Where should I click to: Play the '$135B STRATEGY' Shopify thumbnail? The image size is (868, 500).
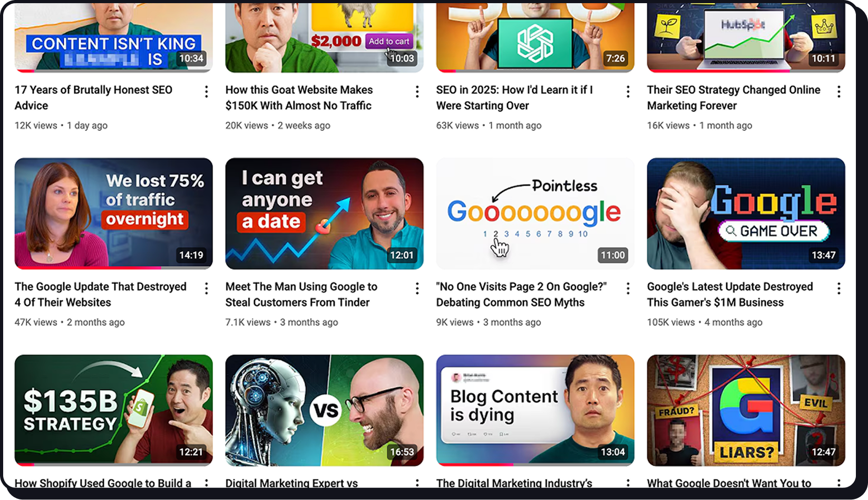(x=114, y=410)
